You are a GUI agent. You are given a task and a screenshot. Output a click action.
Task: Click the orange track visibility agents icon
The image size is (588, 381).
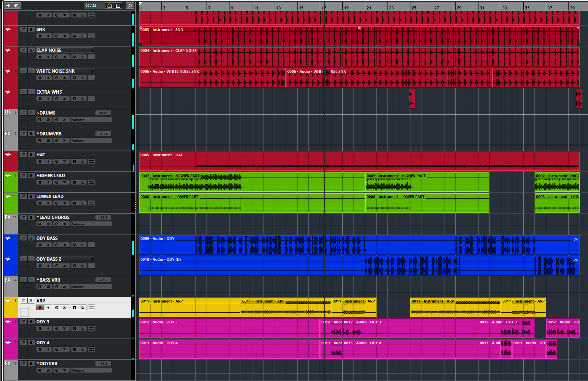pyautogui.click(x=110, y=5)
